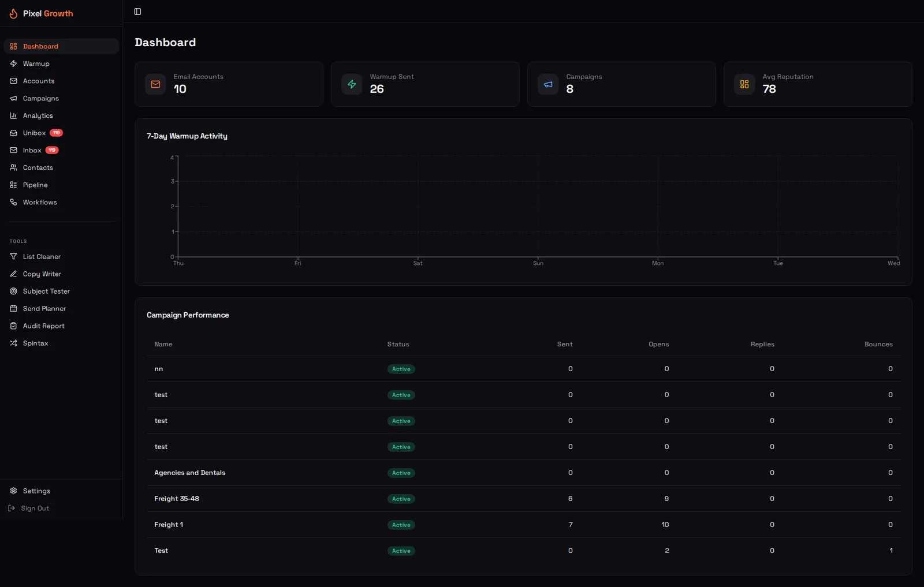Sign out of the application
Image resolution: width=924 pixels, height=587 pixels.
point(29,508)
